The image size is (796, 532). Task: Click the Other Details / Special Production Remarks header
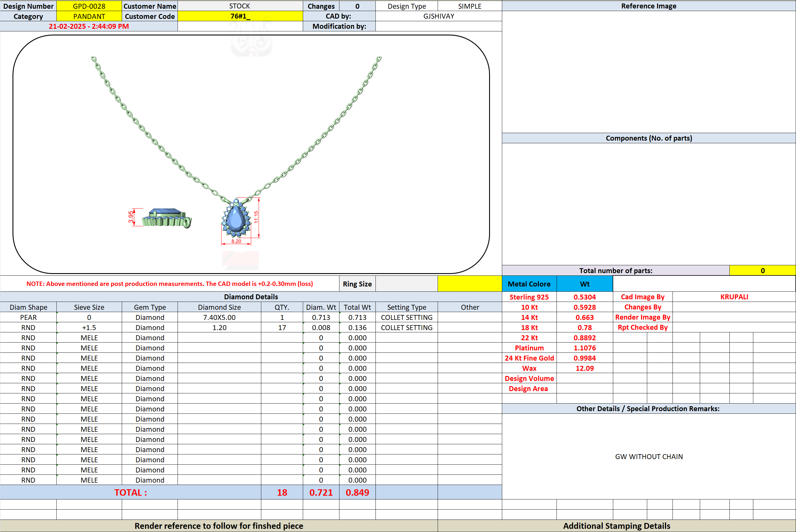click(649, 409)
